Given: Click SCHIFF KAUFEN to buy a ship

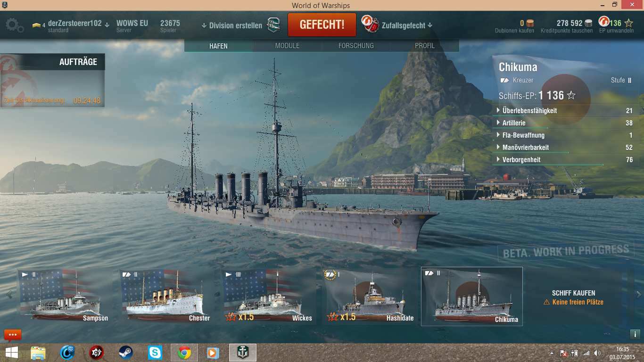Looking at the screenshot, I should coord(573,293).
